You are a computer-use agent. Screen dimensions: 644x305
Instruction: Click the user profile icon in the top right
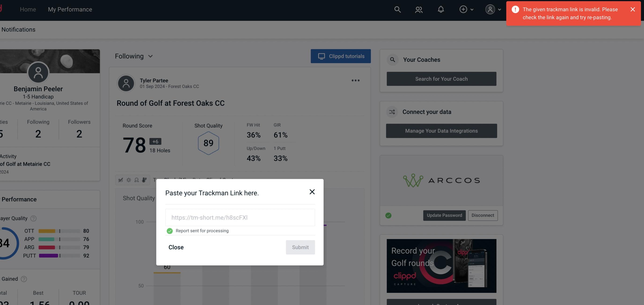(x=490, y=9)
